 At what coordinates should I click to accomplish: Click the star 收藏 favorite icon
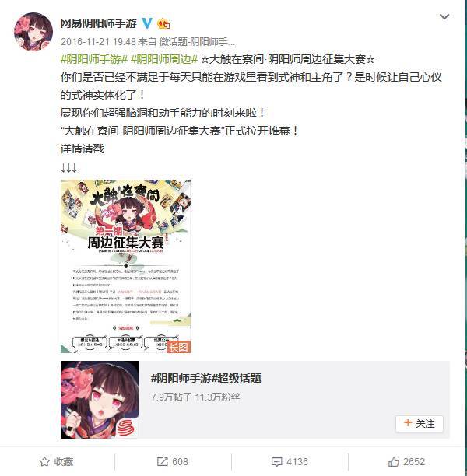pos(44,462)
